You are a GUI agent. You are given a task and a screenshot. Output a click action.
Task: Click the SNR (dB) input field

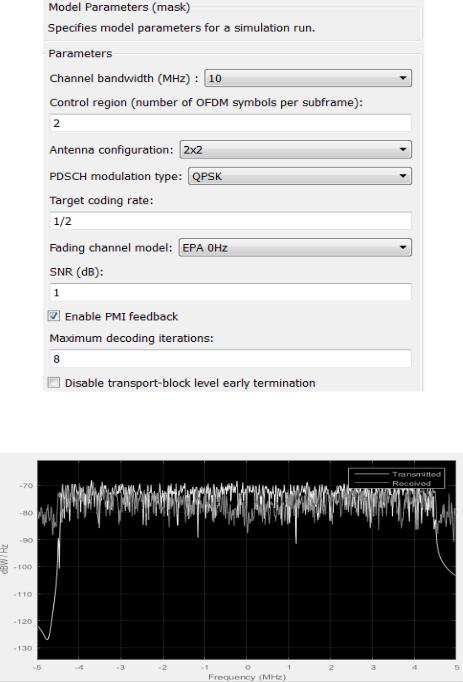[x=231, y=292]
